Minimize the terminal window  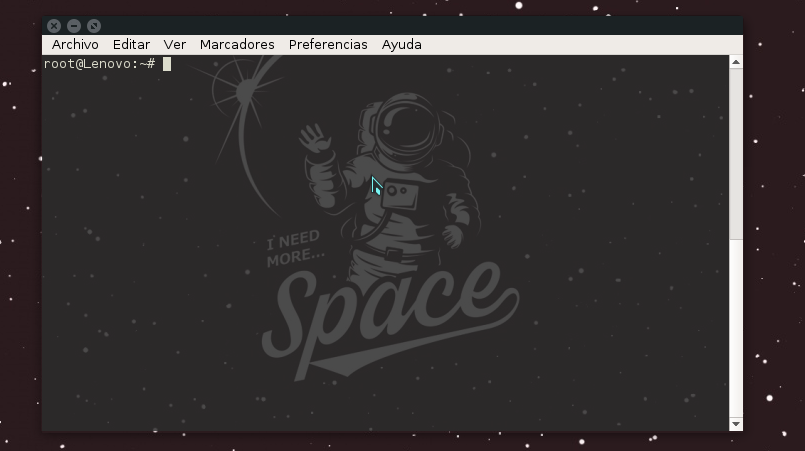click(x=74, y=26)
